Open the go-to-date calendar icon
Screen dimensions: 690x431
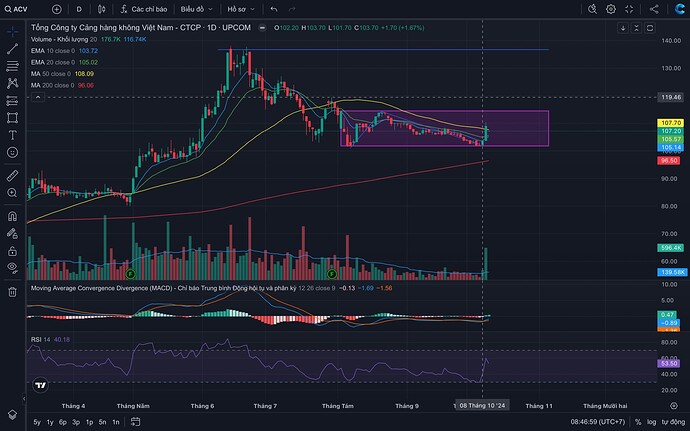[135, 422]
